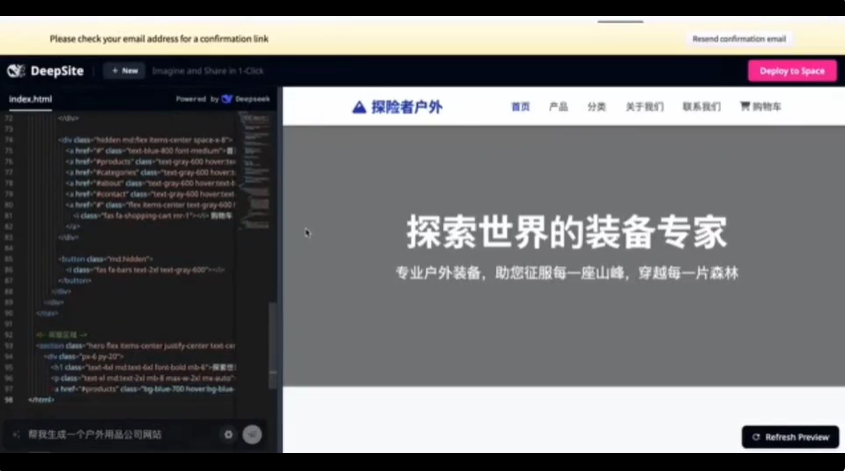
Task: Click hero subtitle starting with 专业户外装备
Action: pos(567,273)
